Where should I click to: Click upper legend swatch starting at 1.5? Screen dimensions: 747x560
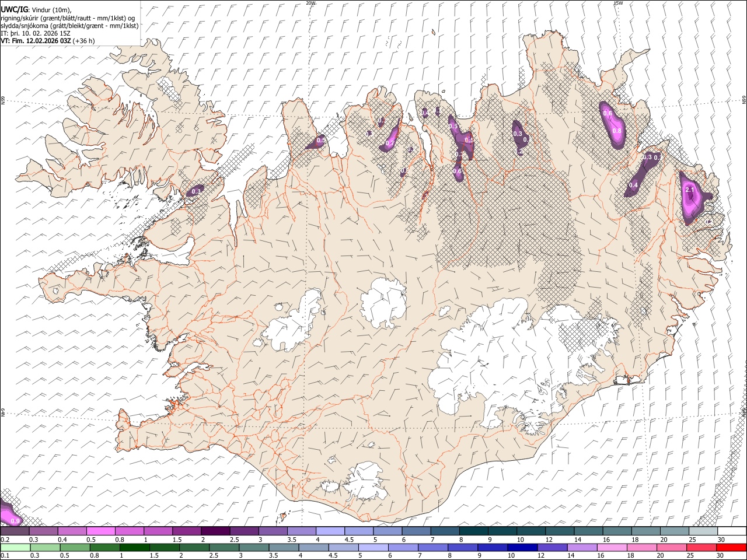(x=187, y=531)
